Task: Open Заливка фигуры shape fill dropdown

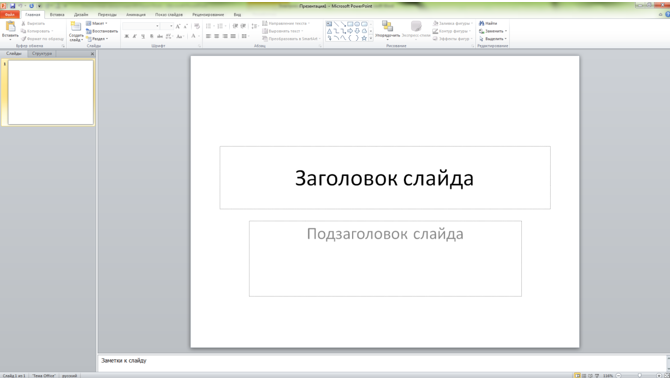Action: (453, 23)
